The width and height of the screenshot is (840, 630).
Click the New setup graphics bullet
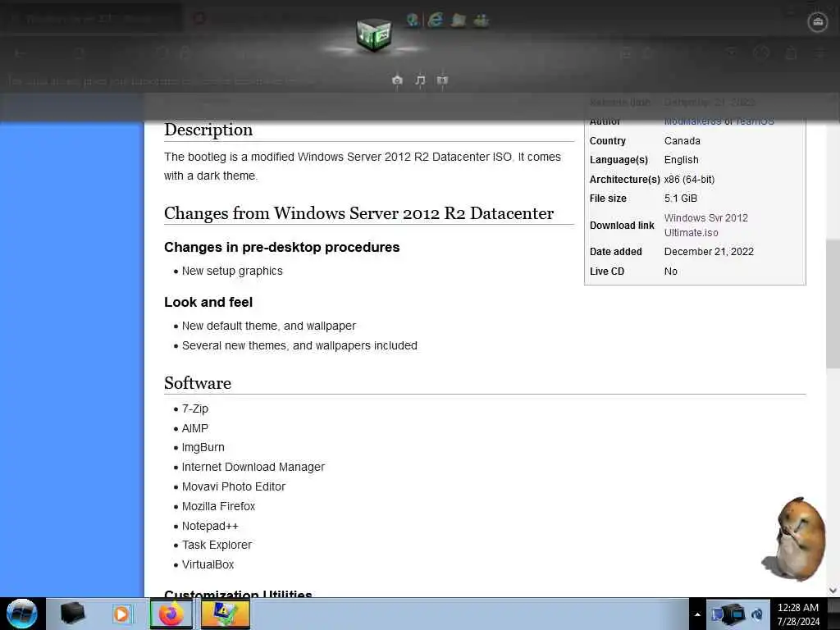coord(232,271)
